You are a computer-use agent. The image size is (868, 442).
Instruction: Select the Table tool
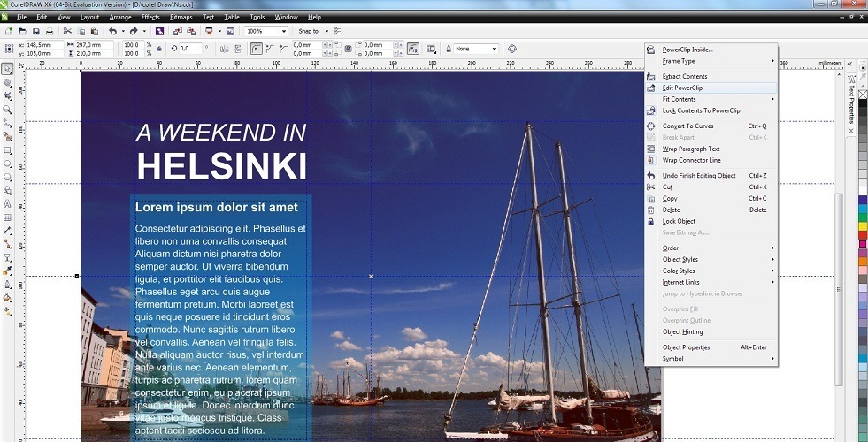click(7, 217)
